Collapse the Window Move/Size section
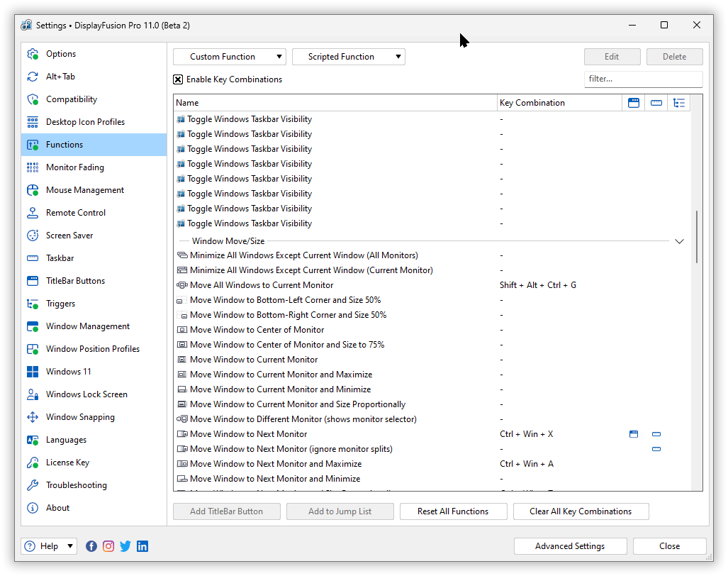The image size is (728, 576). pos(679,241)
